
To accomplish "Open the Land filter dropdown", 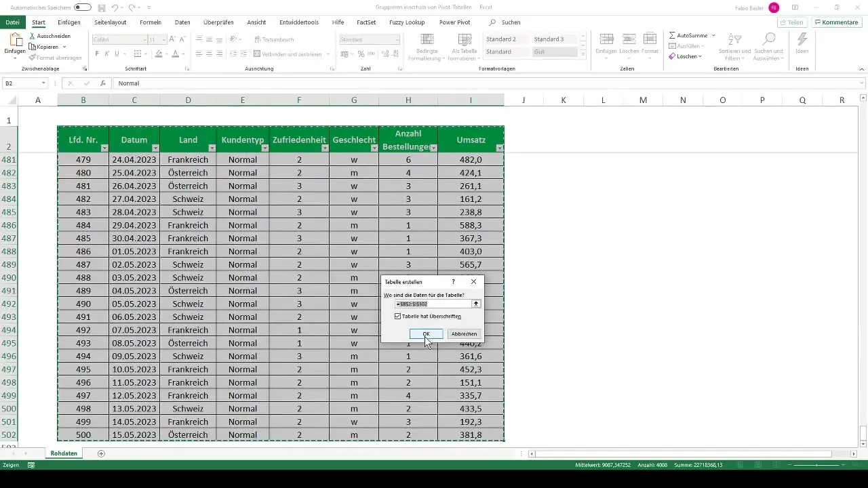I will pos(212,148).
